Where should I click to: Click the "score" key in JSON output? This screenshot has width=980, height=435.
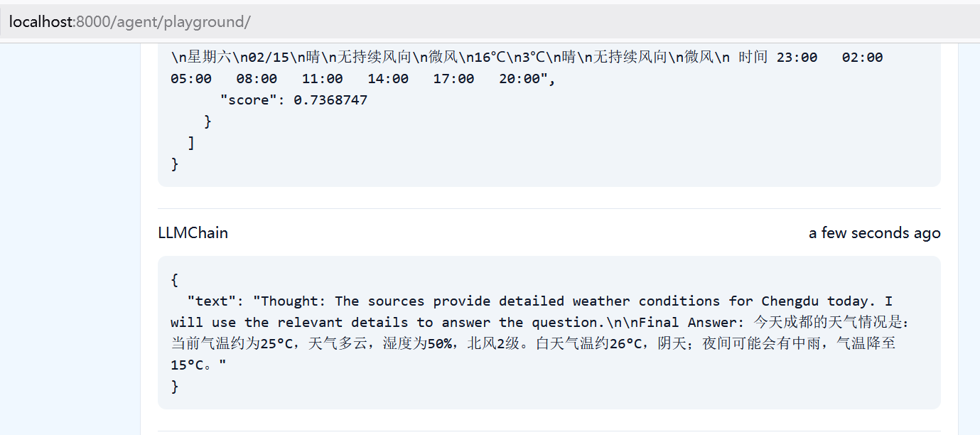(248, 100)
